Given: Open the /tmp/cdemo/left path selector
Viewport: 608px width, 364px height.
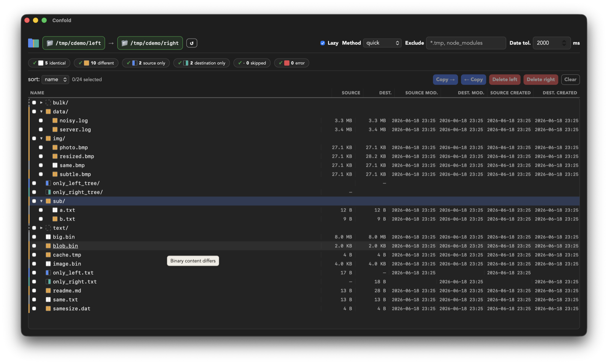Looking at the screenshot, I should [x=74, y=43].
